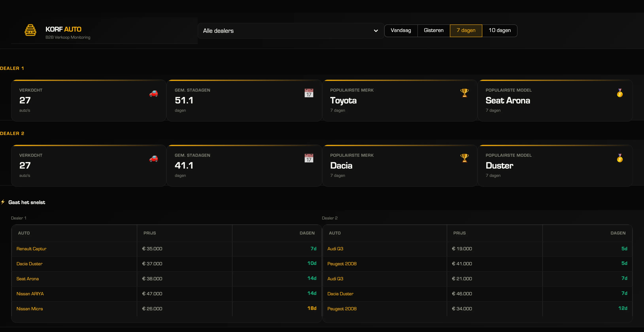644x332 pixels.
Task: Click the calendar icon on Gem. Stadagen card
Action: (309, 93)
